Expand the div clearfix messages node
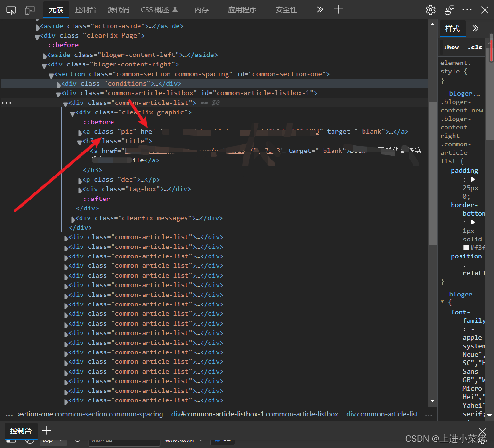The height and width of the screenshot is (448, 494). click(x=73, y=219)
